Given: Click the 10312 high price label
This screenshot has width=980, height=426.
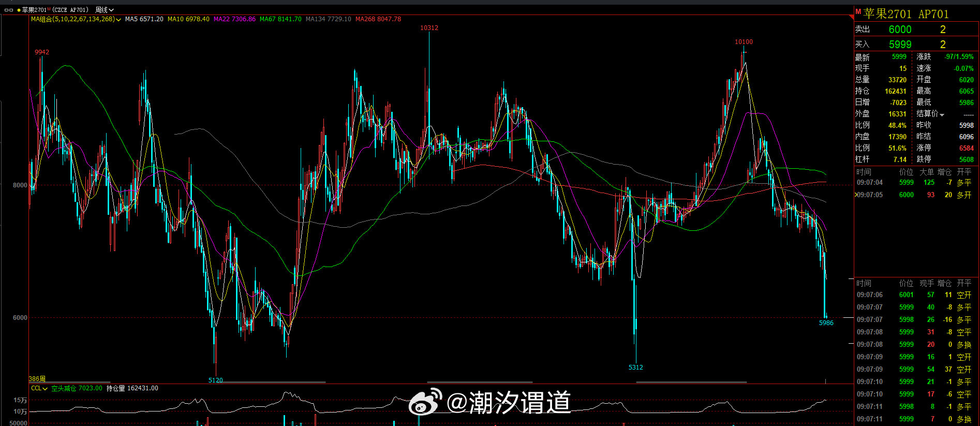Looking at the screenshot, I should click(x=429, y=28).
